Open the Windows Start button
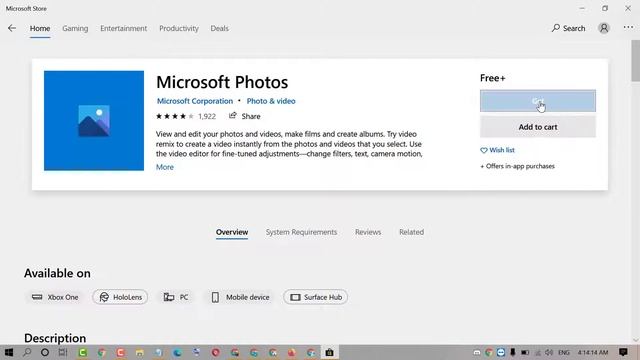Image resolution: width=640 pixels, height=360 pixels. pos(9,352)
